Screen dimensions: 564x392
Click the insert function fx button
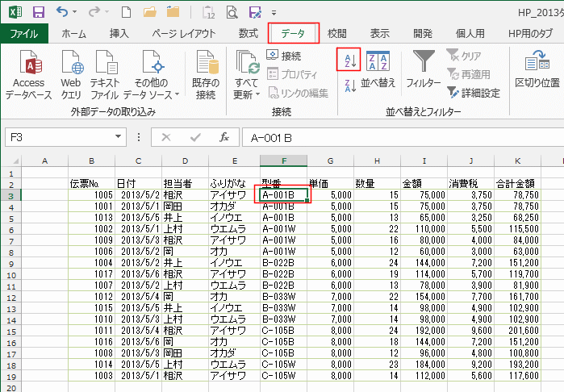pyautogui.click(x=224, y=138)
